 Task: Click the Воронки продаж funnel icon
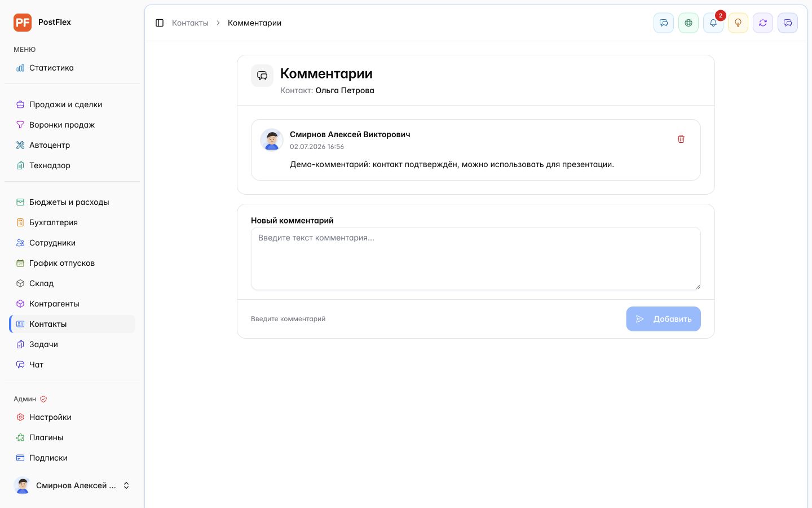(x=20, y=125)
